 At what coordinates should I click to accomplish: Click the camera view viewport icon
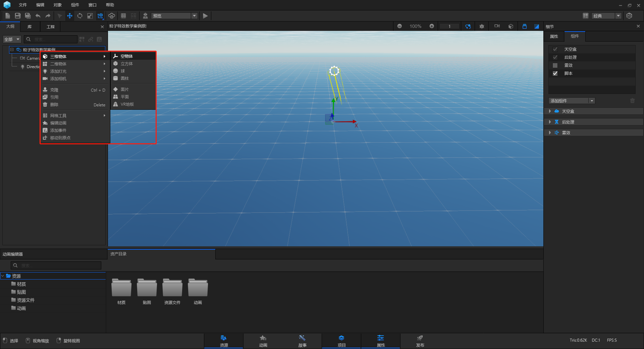point(497,26)
